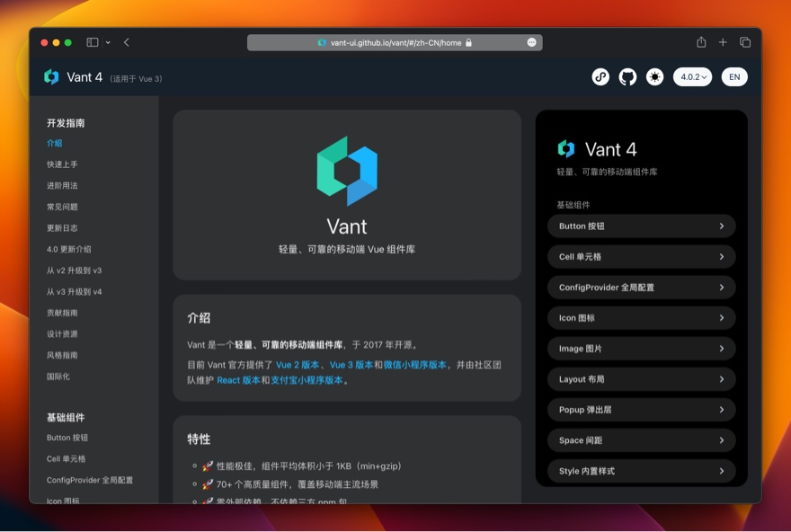
Task: Open a new tab with the plus icon
Action: [x=723, y=42]
